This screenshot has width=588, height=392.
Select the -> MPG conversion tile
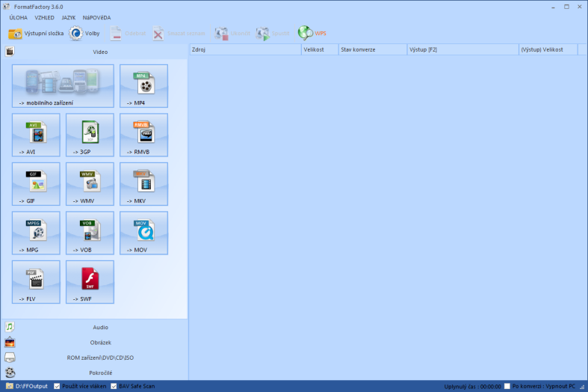point(36,233)
